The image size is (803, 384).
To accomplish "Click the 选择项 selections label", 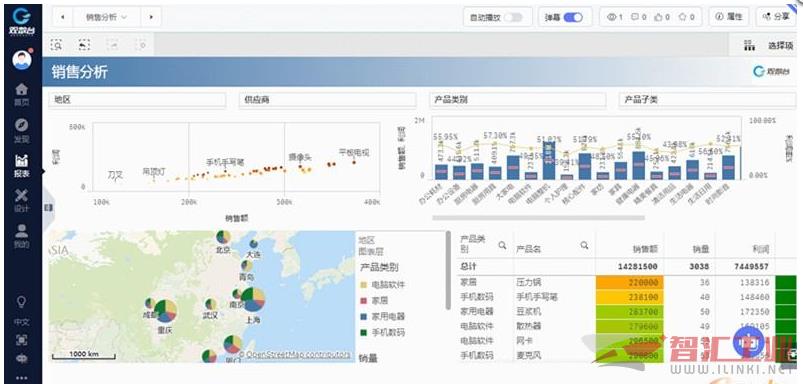I will [x=780, y=46].
